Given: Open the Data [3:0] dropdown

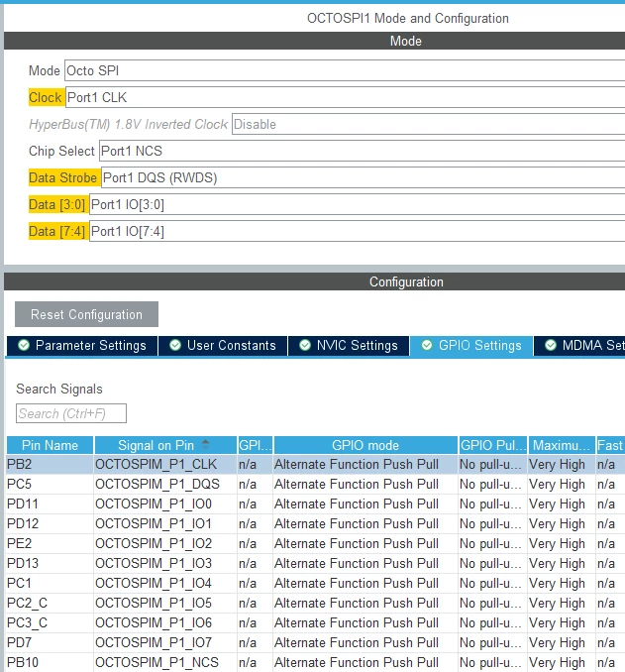Looking at the screenshot, I should coord(357,204).
